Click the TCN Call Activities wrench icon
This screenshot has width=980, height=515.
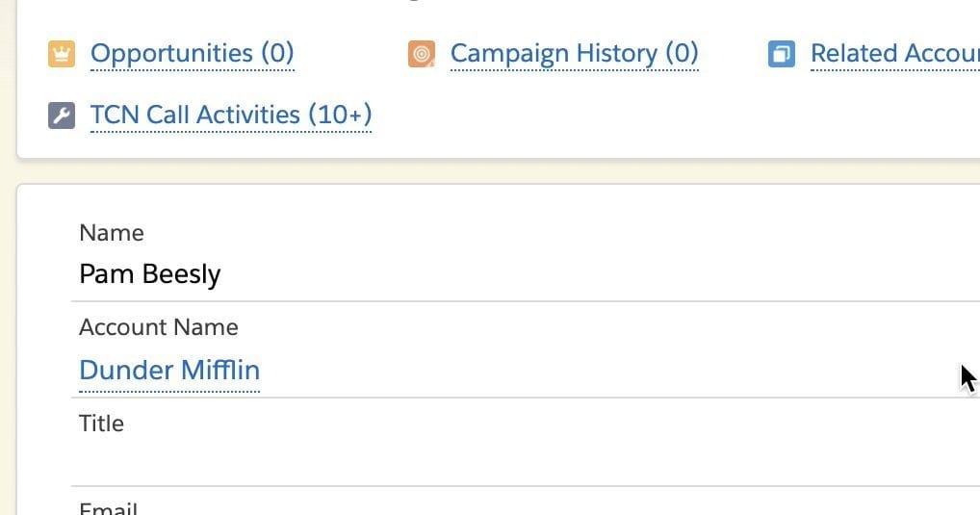62,116
